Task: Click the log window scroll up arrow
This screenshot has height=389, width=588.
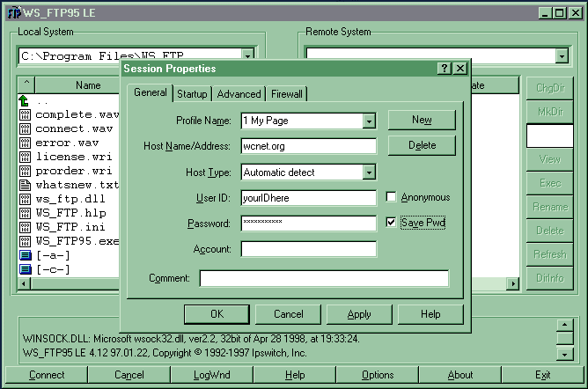Action: tap(564, 325)
